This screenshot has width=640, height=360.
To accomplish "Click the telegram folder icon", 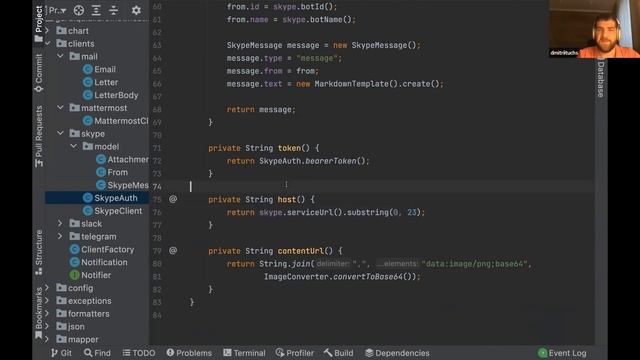I will [x=75, y=236].
